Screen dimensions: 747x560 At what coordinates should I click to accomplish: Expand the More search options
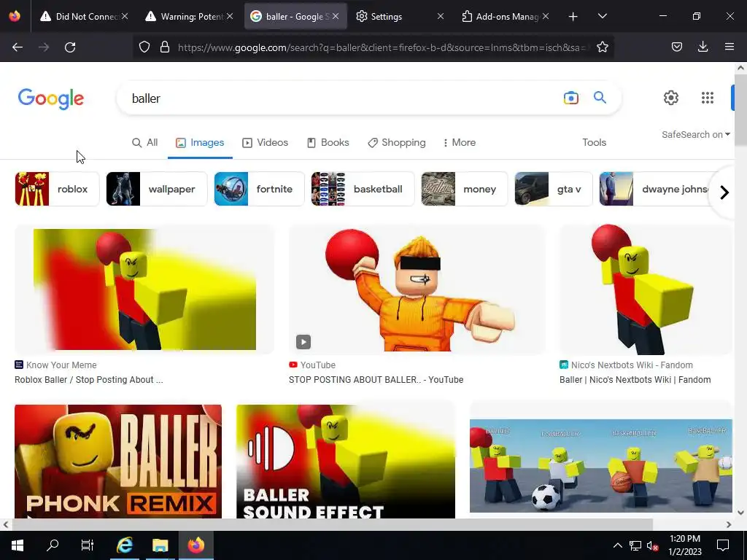pos(460,143)
